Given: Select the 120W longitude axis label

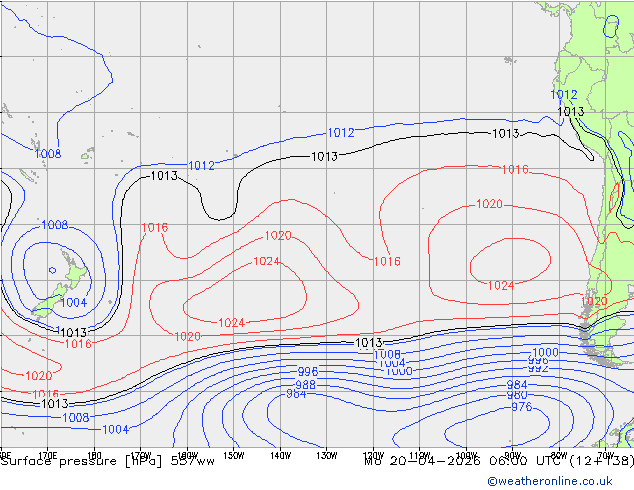Looking at the screenshot, I should click(373, 456).
